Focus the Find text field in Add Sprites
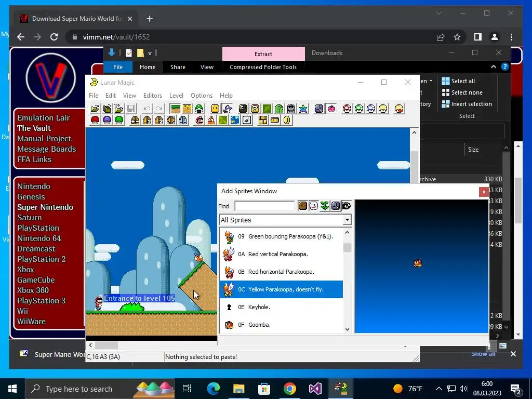The image size is (532, 399). tap(264, 206)
